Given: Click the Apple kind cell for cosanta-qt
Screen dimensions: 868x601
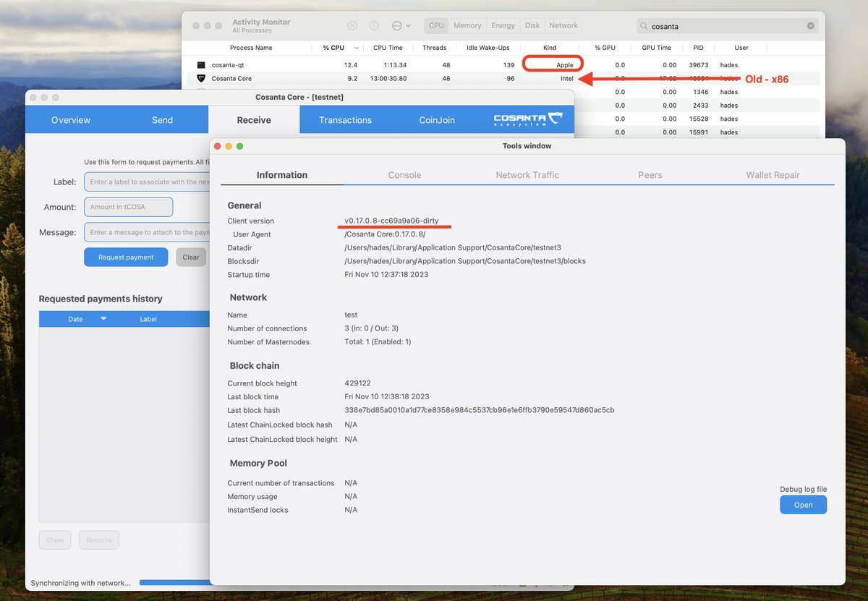Looking at the screenshot, I should point(564,65).
